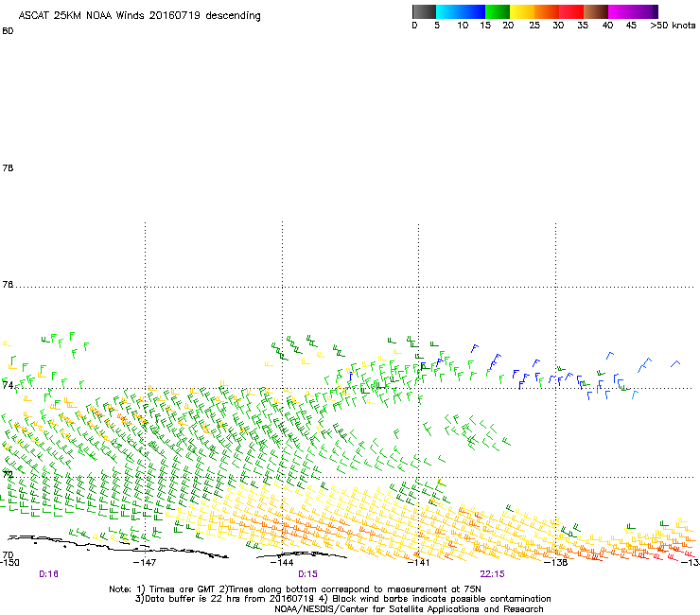Click the note 'Black wind barbs indicate possible contamination'
Image resolution: width=700 pixels, height=615 pixels.
tap(442, 599)
